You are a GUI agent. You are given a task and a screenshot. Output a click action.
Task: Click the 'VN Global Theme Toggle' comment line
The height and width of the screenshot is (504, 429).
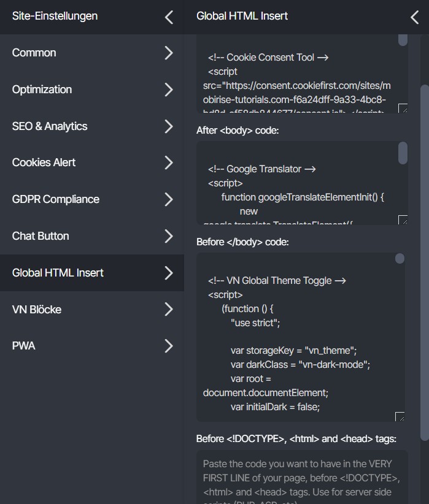[x=277, y=281]
